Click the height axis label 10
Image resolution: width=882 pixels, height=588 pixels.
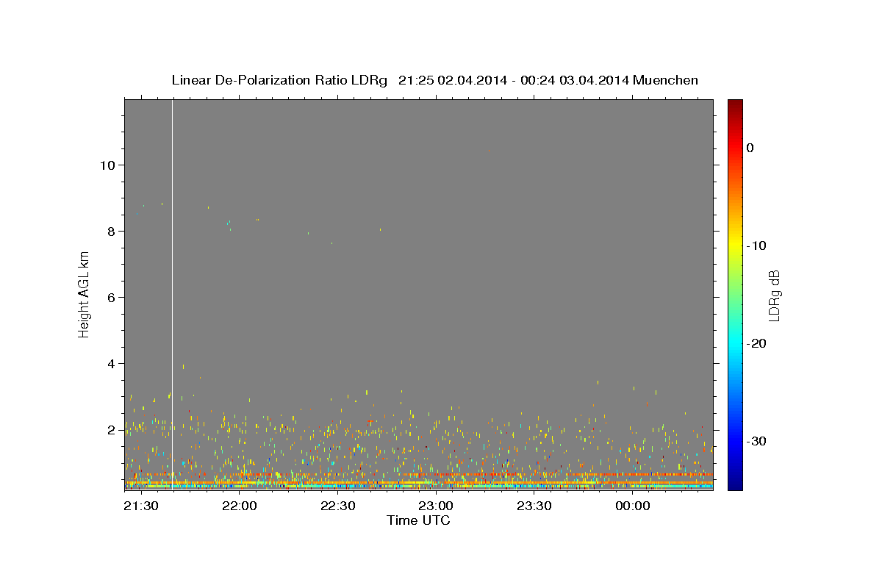pyautogui.click(x=107, y=165)
